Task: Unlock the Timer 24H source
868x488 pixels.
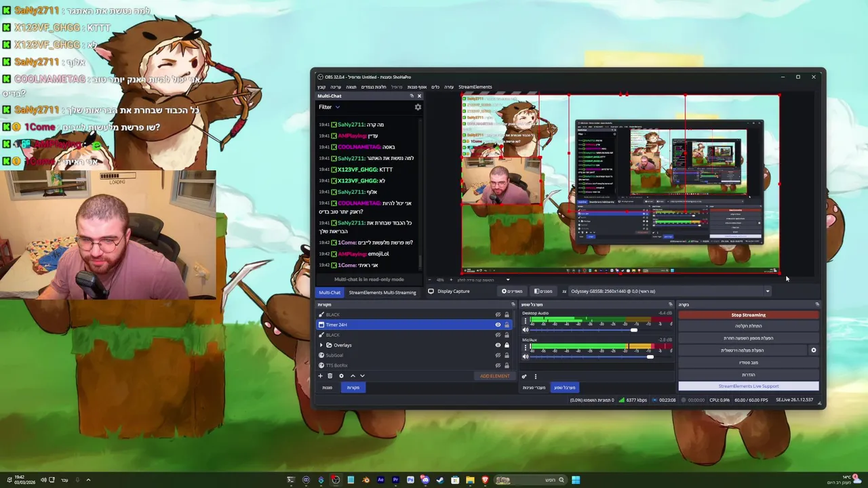Action: point(507,325)
